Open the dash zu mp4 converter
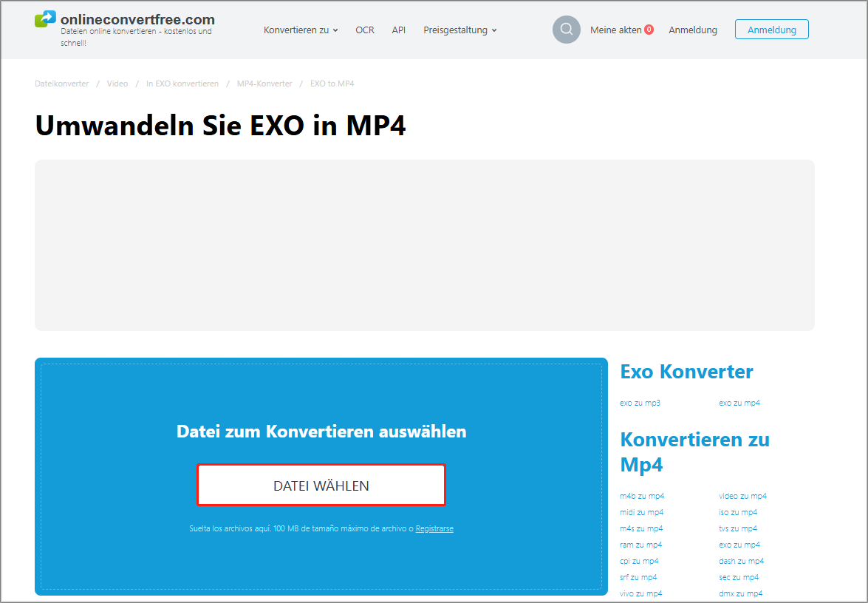The height and width of the screenshot is (603, 868). [740, 561]
